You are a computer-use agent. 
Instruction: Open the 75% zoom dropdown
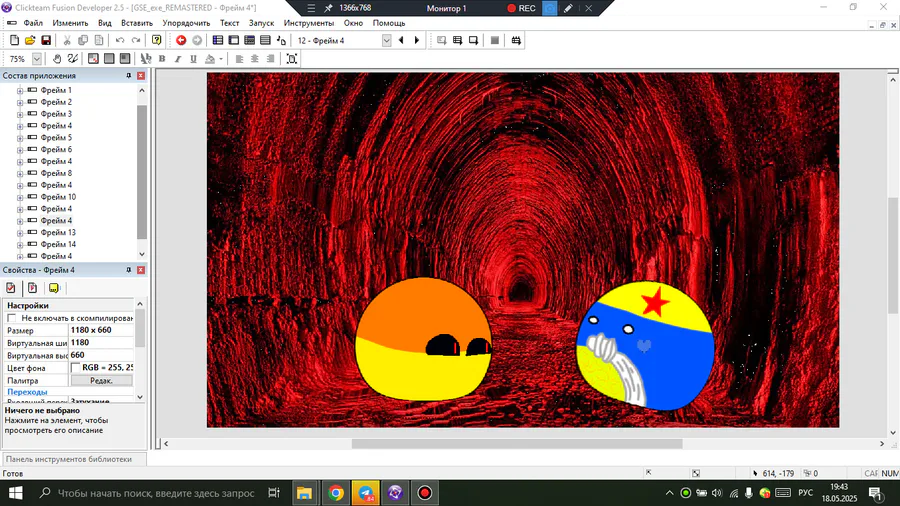37,59
